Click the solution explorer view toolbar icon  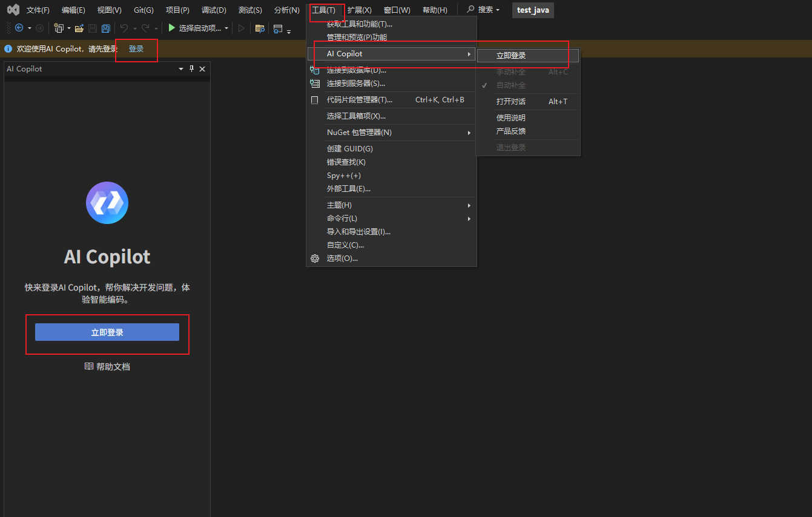278,28
